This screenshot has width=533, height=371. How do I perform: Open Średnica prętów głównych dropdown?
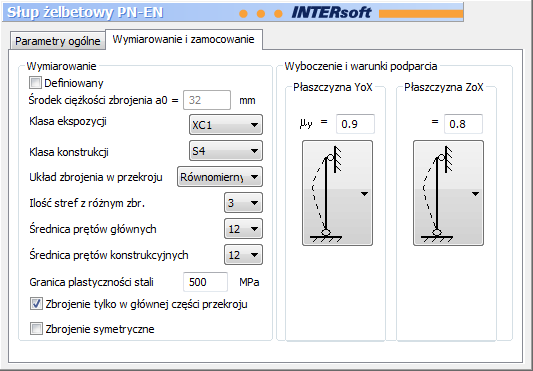[x=243, y=229]
